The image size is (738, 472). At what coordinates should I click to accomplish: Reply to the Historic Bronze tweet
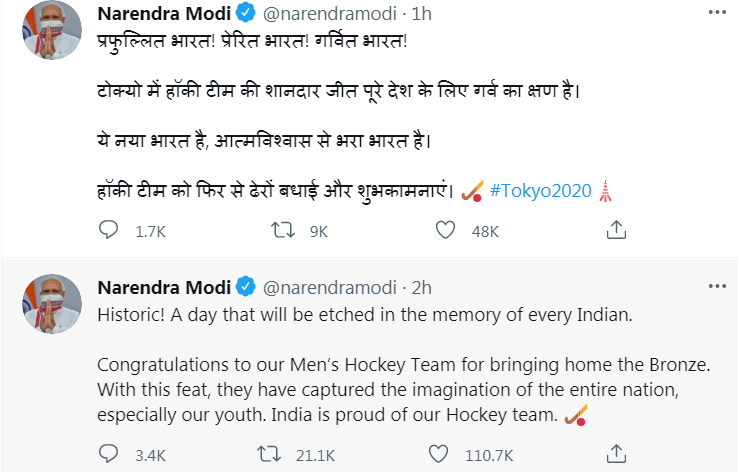pos(109,456)
